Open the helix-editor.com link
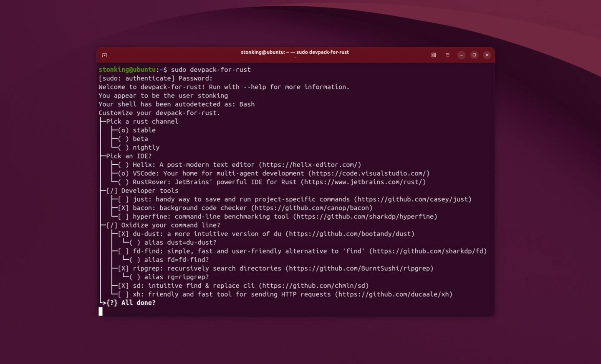The image size is (601, 364). 310,165
